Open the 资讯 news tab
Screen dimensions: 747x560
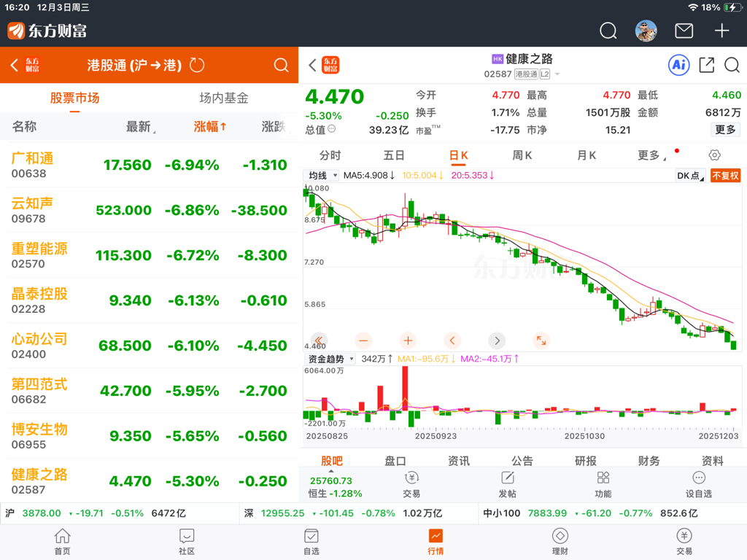point(459,461)
